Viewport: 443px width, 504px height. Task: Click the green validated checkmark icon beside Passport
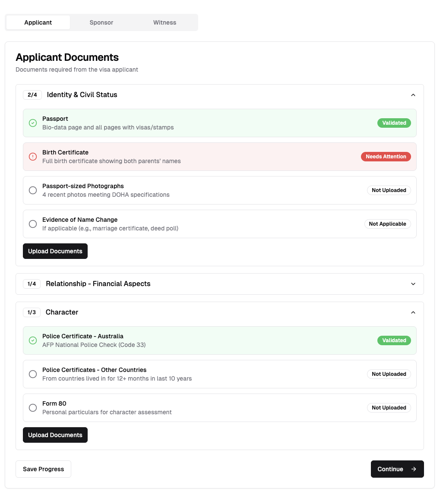[33, 123]
